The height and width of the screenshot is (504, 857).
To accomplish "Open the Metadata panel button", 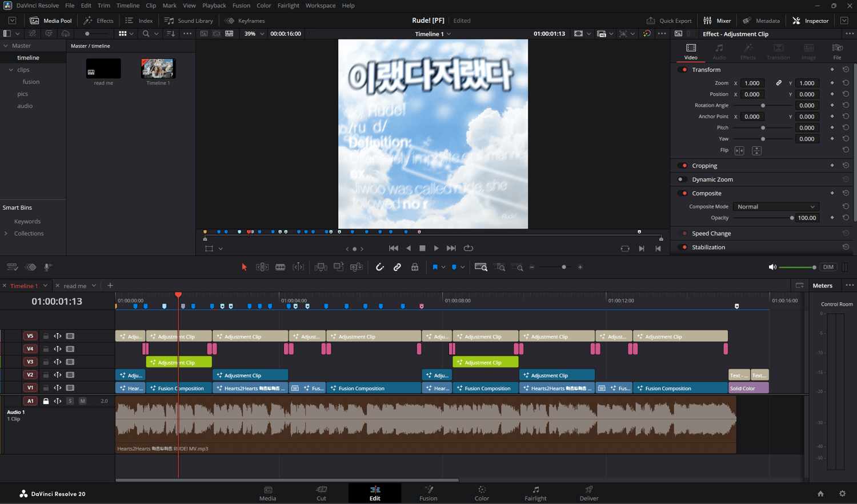I will pyautogui.click(x=761, y=21).
